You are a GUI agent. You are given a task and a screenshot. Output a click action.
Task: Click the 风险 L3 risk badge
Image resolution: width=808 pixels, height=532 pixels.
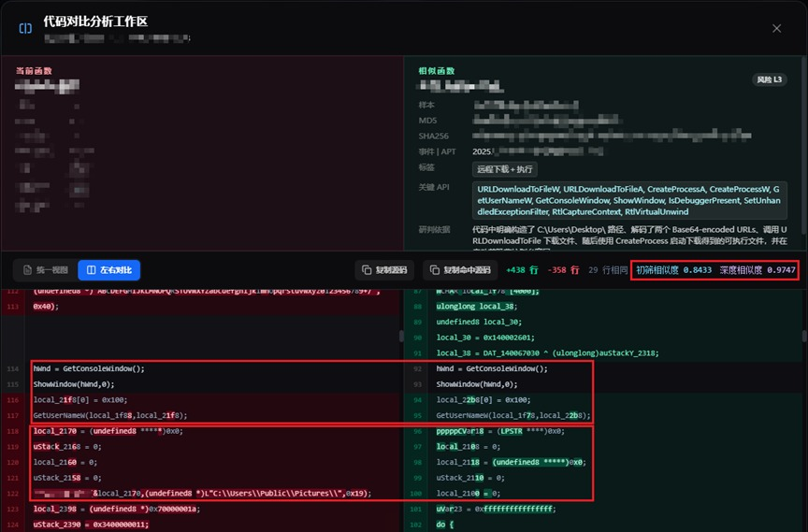770,79
